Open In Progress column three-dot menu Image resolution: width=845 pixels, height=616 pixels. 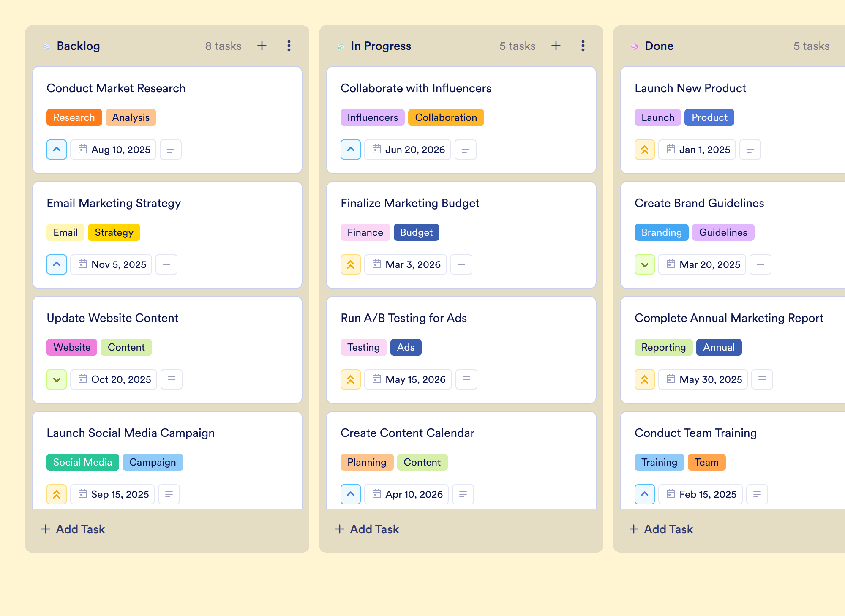583,46
